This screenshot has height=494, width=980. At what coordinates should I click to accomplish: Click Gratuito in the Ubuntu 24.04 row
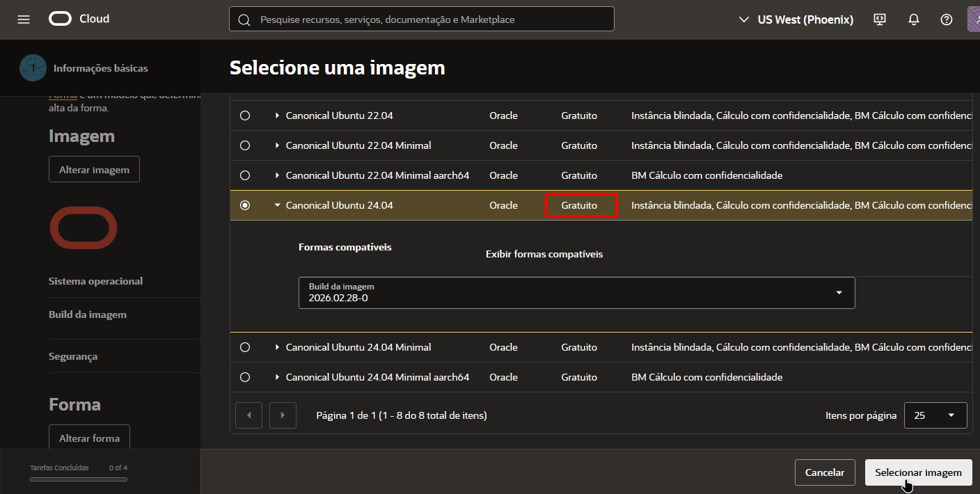pos(579,205)
